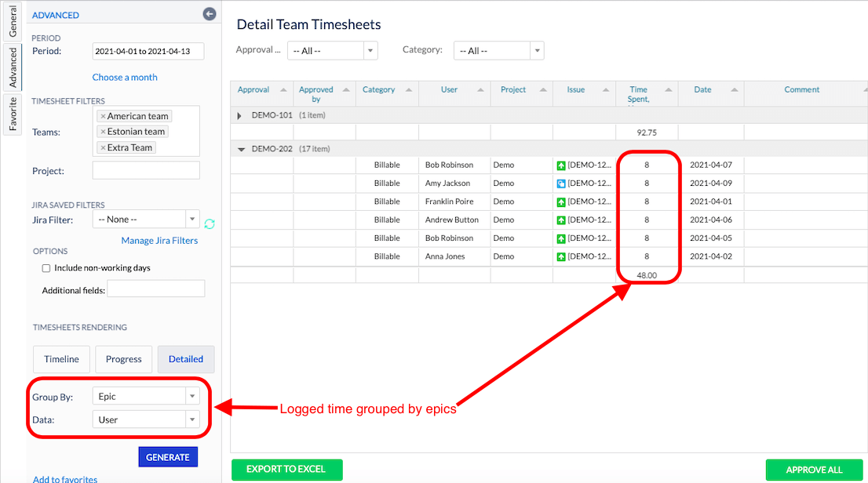Switch to the General side tab

13,20
